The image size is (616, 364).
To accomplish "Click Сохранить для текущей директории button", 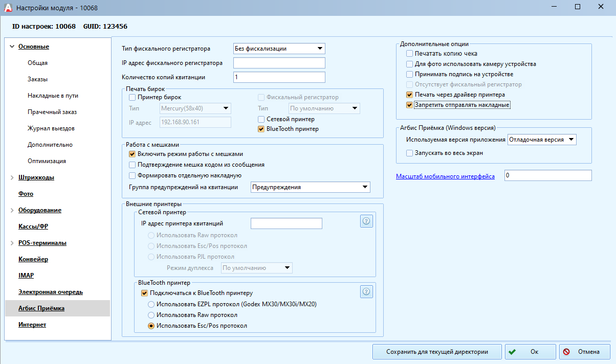I will (x=436, y=352).
